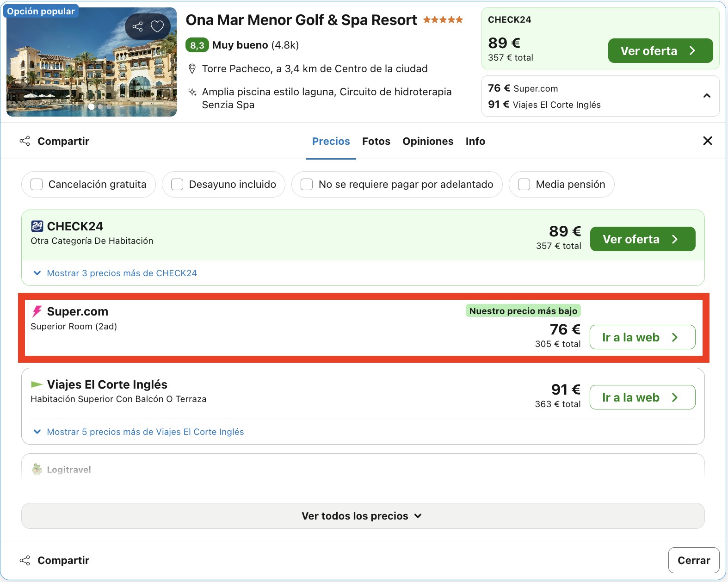
Task: Click Habitación Superior Con Balcón O Terraza
Action: point(119,399)
